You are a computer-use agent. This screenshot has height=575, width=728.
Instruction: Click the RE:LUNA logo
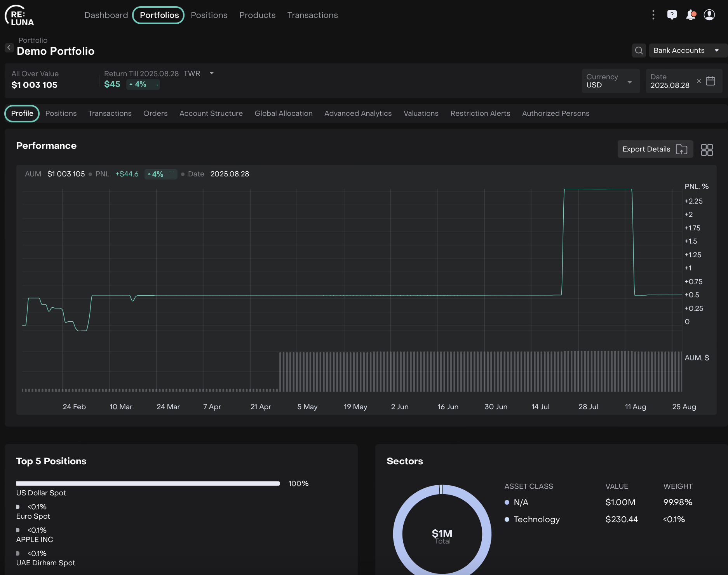pos(19,16)
